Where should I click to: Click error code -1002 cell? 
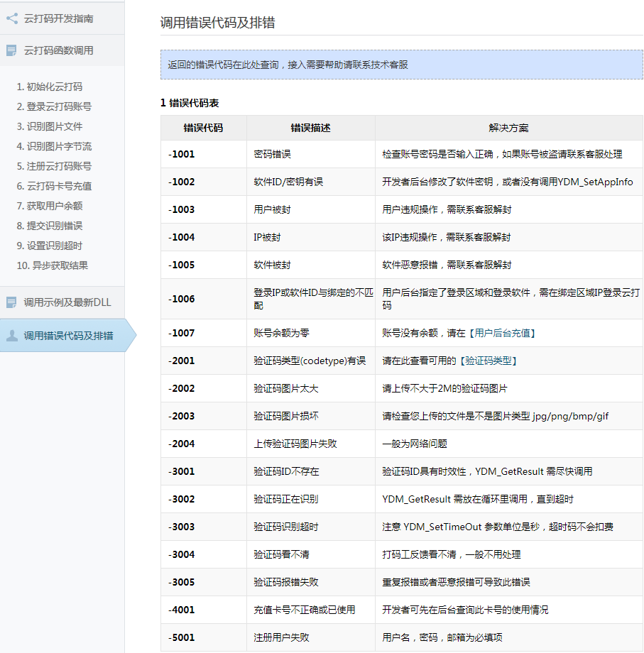pos(204,182)
